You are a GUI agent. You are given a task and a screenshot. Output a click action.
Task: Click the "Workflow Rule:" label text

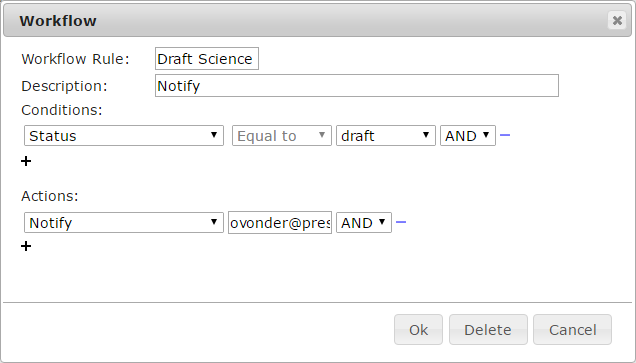click(x=75, y=59)
